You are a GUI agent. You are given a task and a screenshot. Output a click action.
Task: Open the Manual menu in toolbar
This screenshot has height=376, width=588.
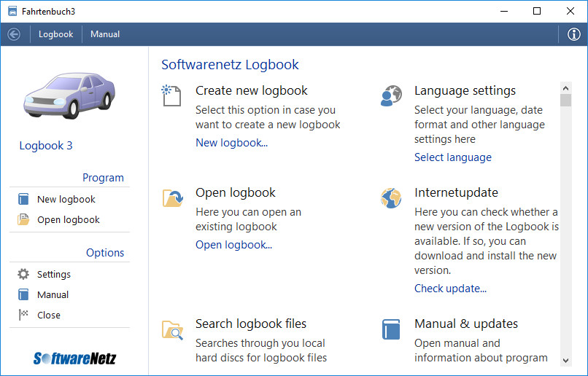pos(105,34)
